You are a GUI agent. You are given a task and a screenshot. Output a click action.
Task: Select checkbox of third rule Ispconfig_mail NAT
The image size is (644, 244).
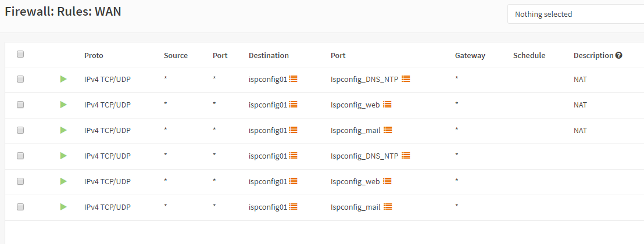click(20, 130)
